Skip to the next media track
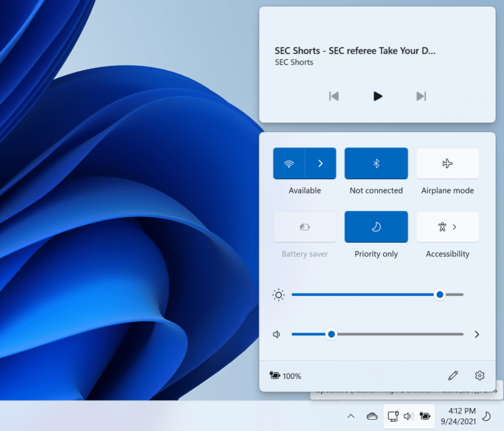 [x=421, y=96]
